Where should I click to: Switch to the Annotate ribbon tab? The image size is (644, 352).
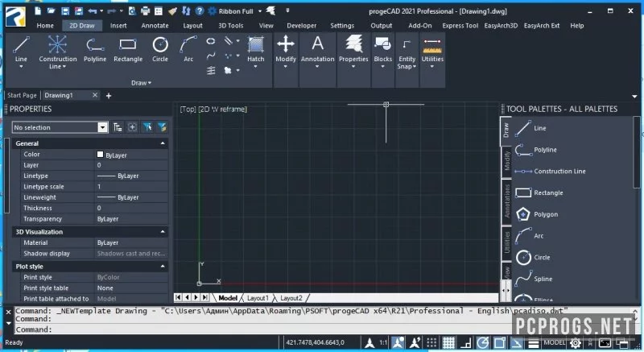tap(155, 26)
